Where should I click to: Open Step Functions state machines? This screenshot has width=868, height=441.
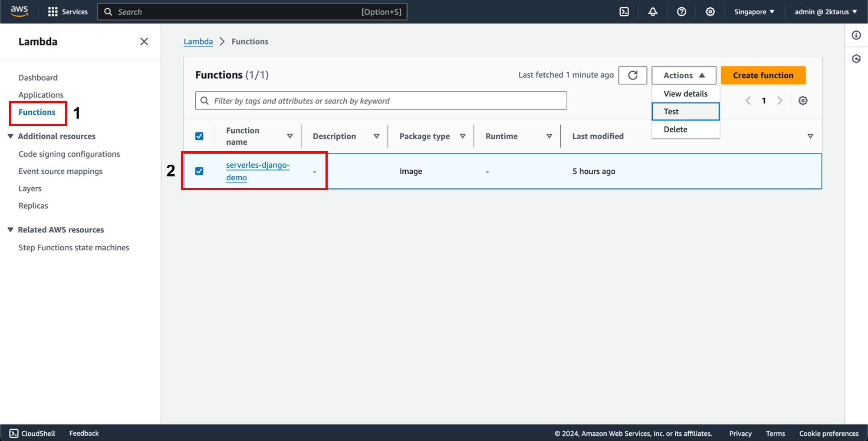click(x=74, y=247)
